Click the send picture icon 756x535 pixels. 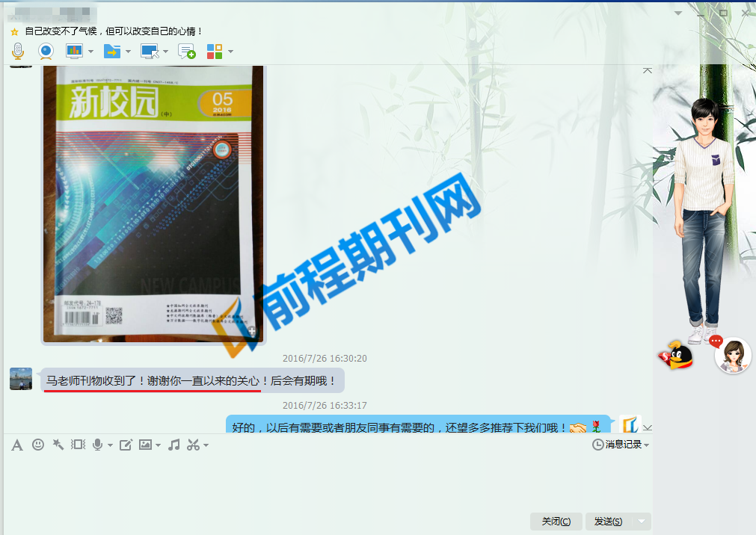coord(145,445)
